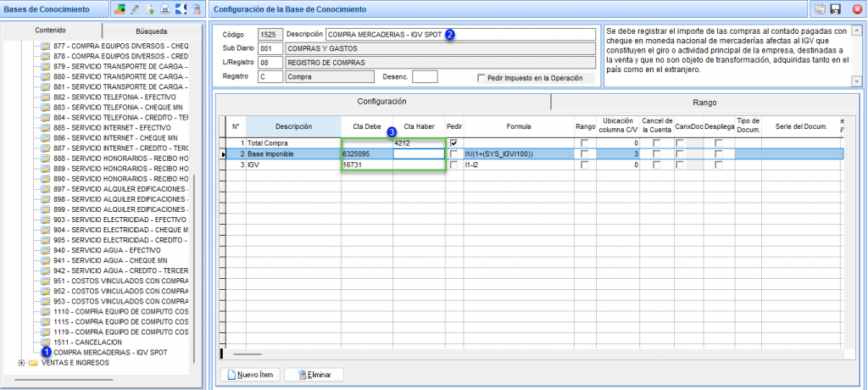The image size is (868, 390).
Task: Click the icon of tree item 1110
Action: 46,312
